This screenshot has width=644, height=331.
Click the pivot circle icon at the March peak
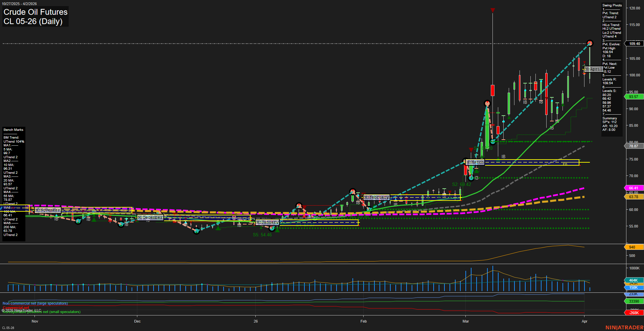coord(487,104)
